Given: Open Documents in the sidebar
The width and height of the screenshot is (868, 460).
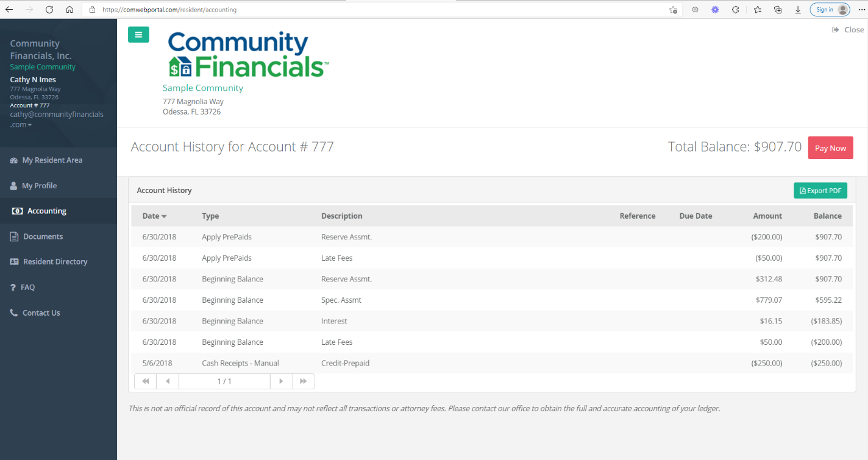Looking at the screenshot, I should (x=43, y=236).
